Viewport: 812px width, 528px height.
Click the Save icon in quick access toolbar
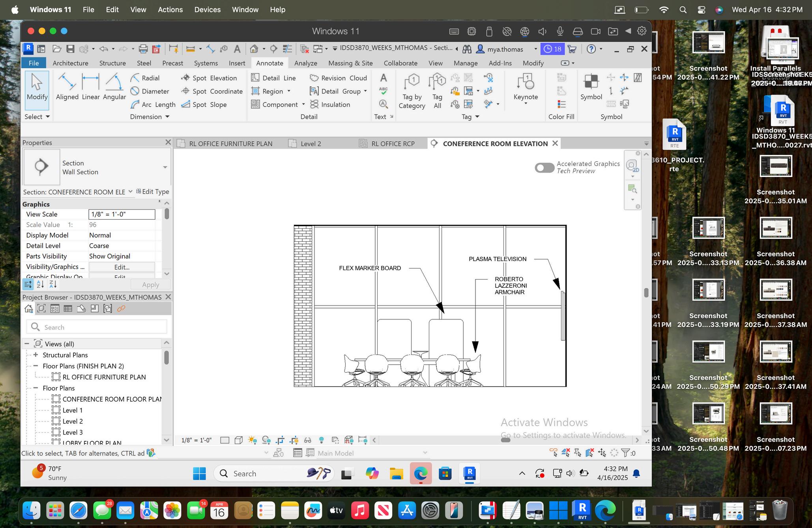pyautogui.click(x=70, y=49)
